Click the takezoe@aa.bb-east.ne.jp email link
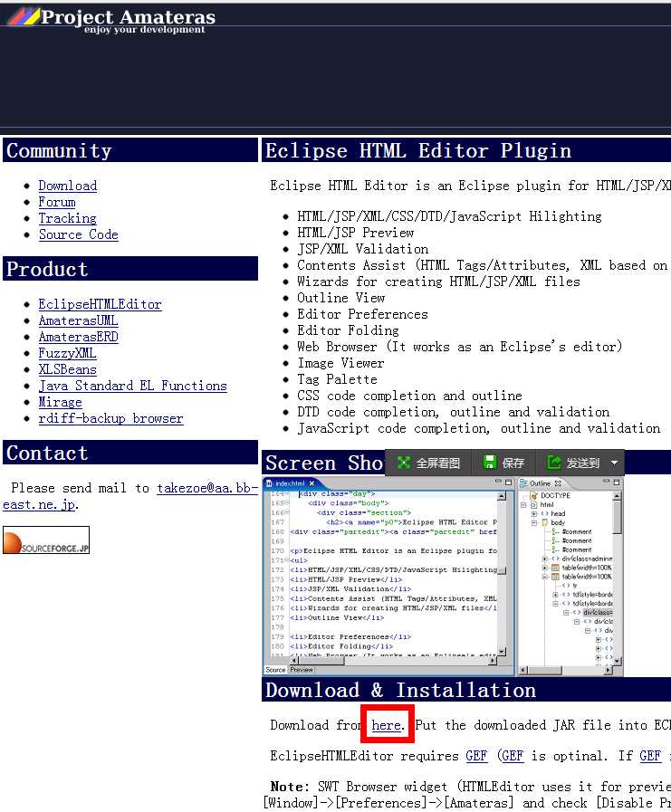671x812 pixels. 207,488
